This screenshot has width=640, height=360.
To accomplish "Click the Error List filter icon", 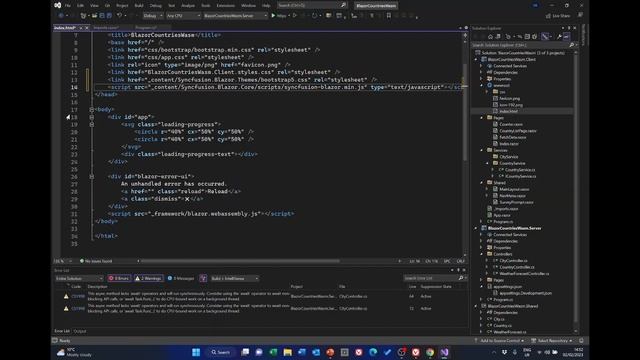I will click(x=203, y=278).
